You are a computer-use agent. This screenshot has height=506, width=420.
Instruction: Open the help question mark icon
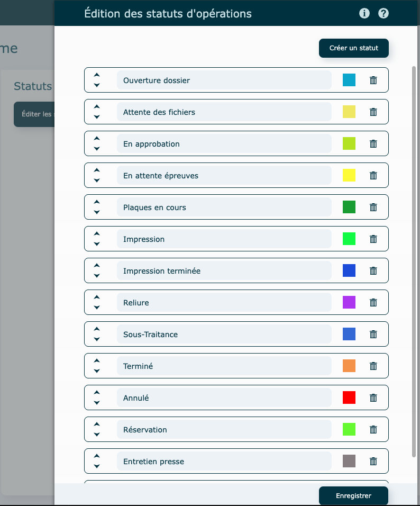384,13
